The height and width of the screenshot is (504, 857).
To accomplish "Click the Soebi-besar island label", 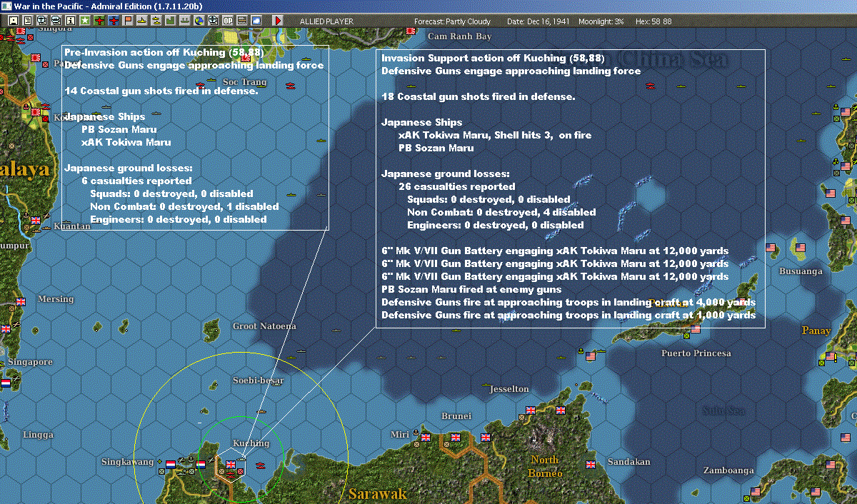I will click(x=258, y=380).
